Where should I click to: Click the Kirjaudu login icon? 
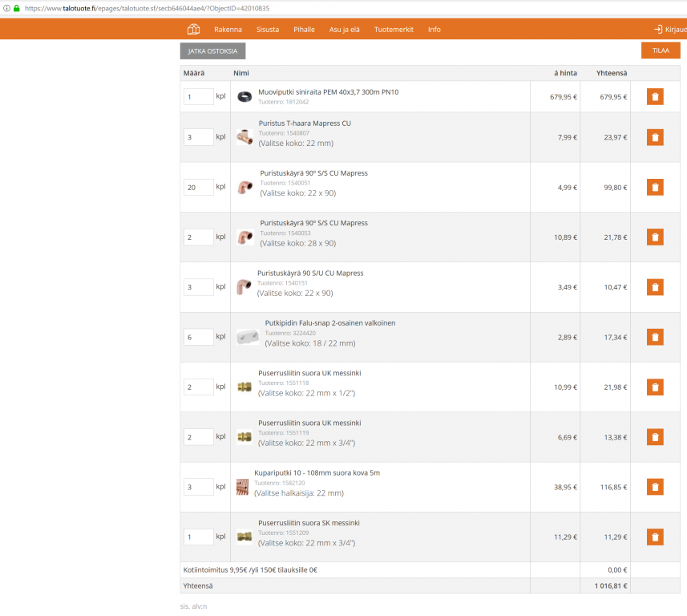(x=658, y=30)
